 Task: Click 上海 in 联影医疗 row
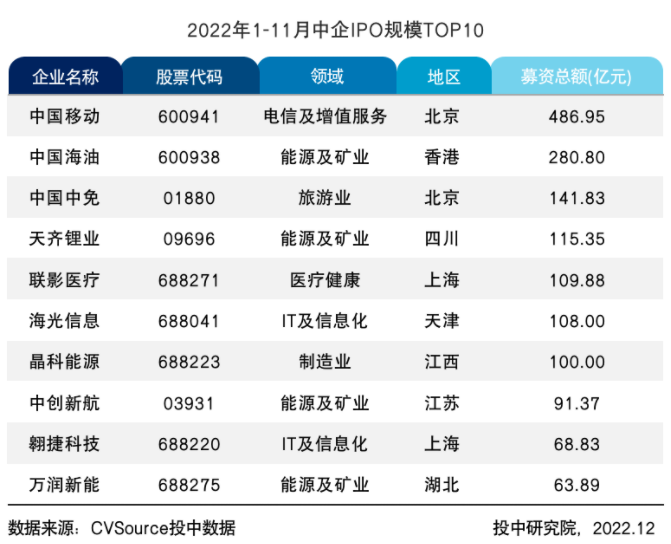tap(442, 280)
